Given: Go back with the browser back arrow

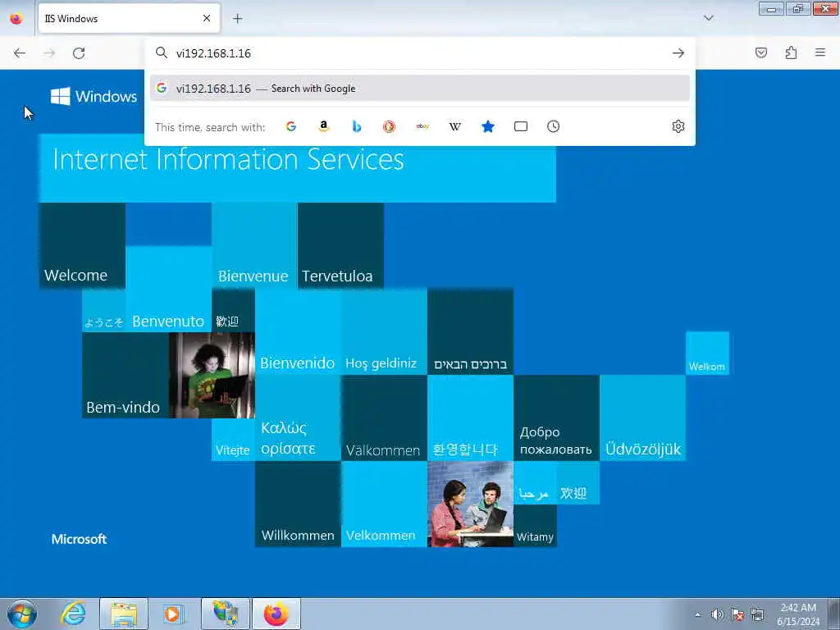Looking at the screenshot, I should [x=20, y=53].
